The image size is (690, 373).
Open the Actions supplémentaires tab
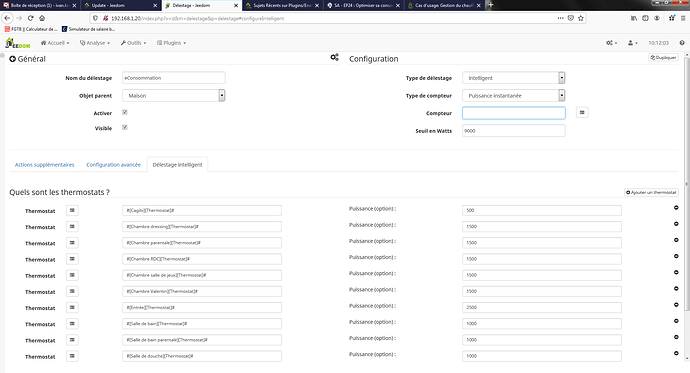[44, 165]
